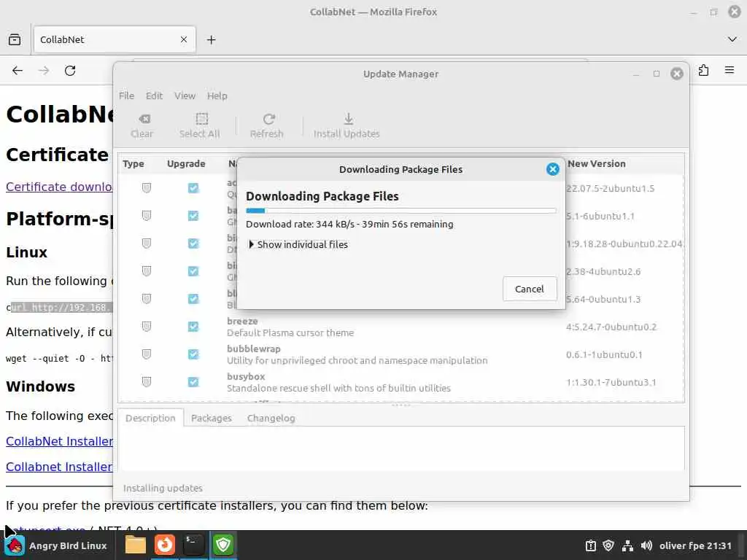This screenshot has height=560, width=747.
Task: Click the shield type icon for busybox
Action: point(146,381)
